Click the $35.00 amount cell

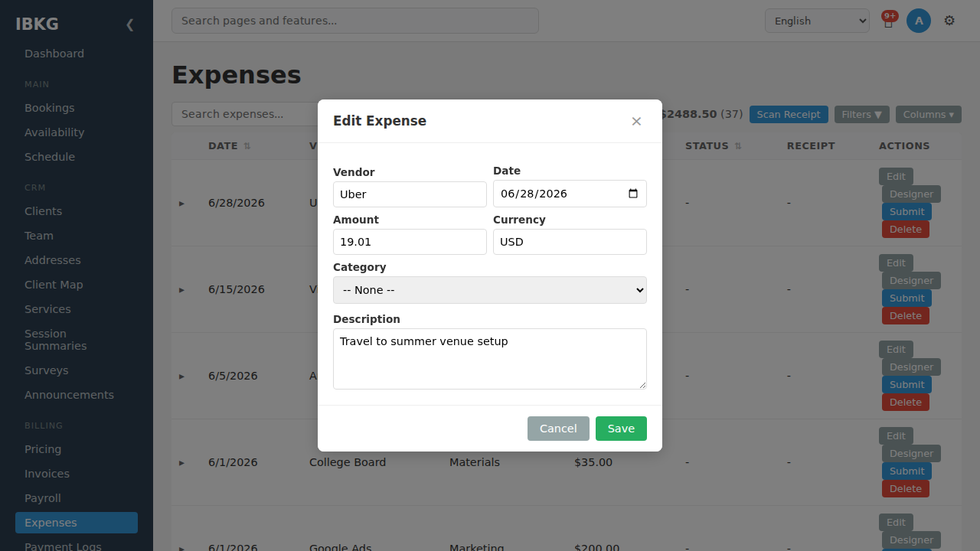(x=593, y=462)
